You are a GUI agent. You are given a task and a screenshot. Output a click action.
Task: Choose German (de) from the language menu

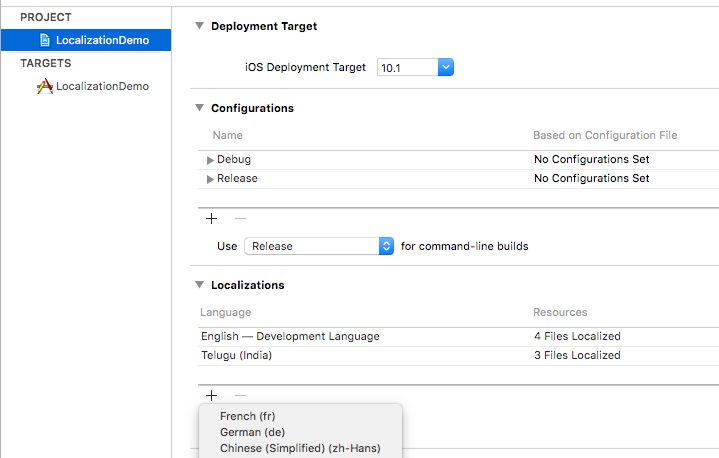coord(250,432)
